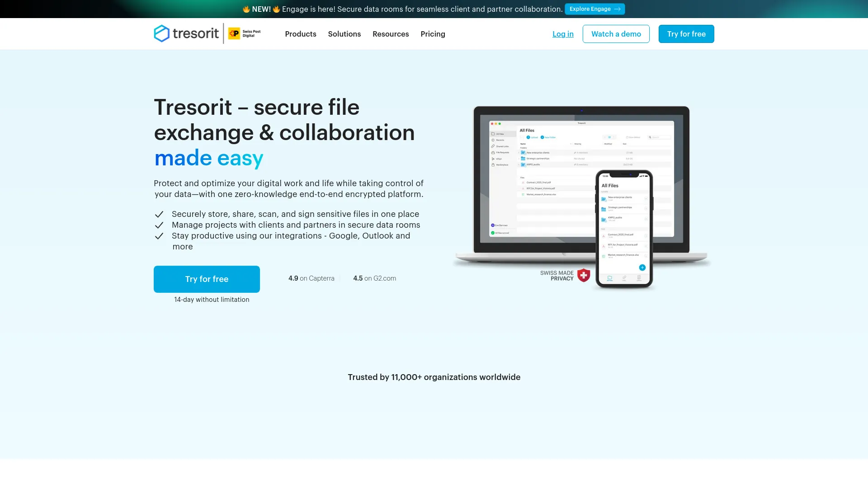Click the '14-day without limitation' text
Image resolution: width=868 pixels, height=488 pixels.
[212, 300]
